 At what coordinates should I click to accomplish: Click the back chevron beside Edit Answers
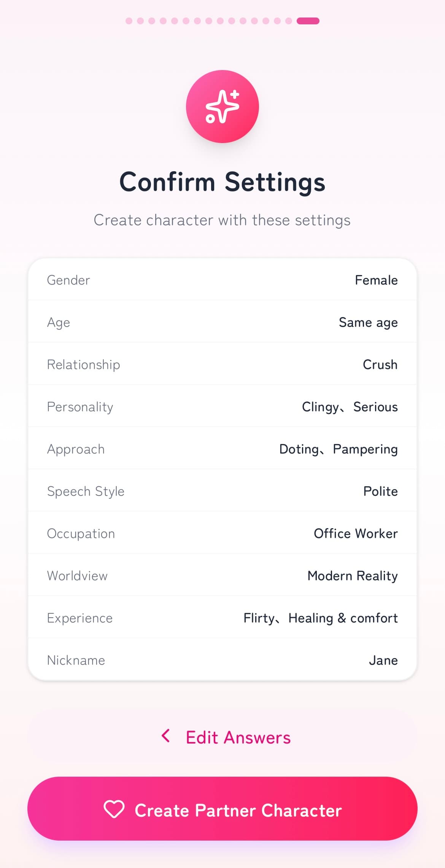pos(166,736)
